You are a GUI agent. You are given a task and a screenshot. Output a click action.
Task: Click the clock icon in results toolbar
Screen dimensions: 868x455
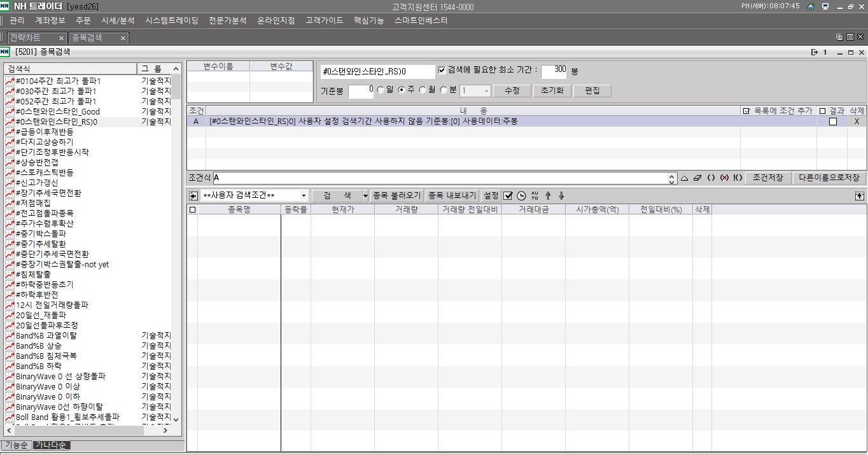[x=521, y=196]
